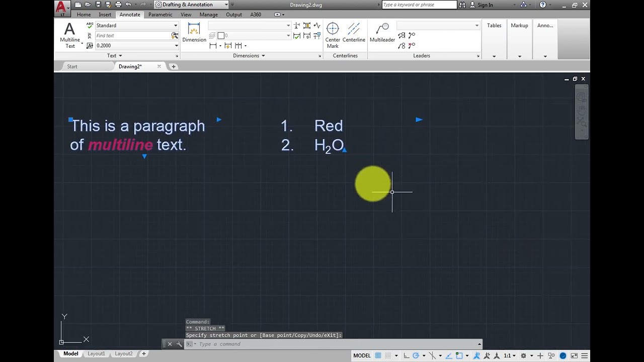This screenshot has width=644, height=362.
Task: Click the Sign In button
Action: coord(481,5)
